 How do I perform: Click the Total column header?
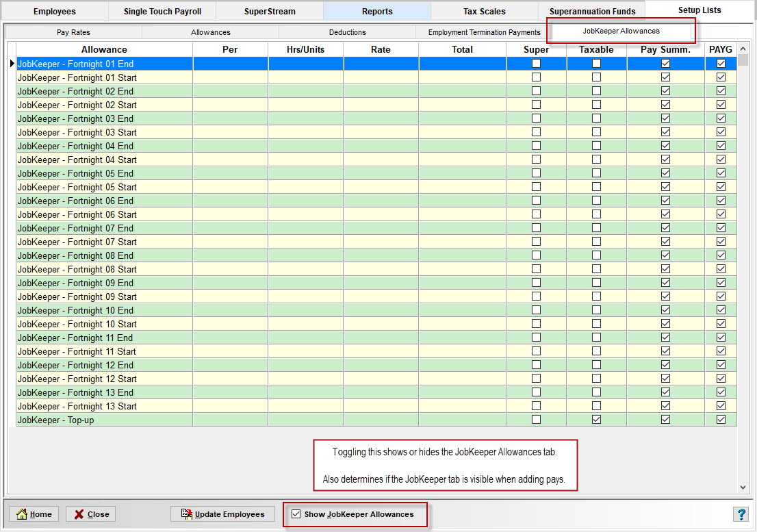pos(463,50)
